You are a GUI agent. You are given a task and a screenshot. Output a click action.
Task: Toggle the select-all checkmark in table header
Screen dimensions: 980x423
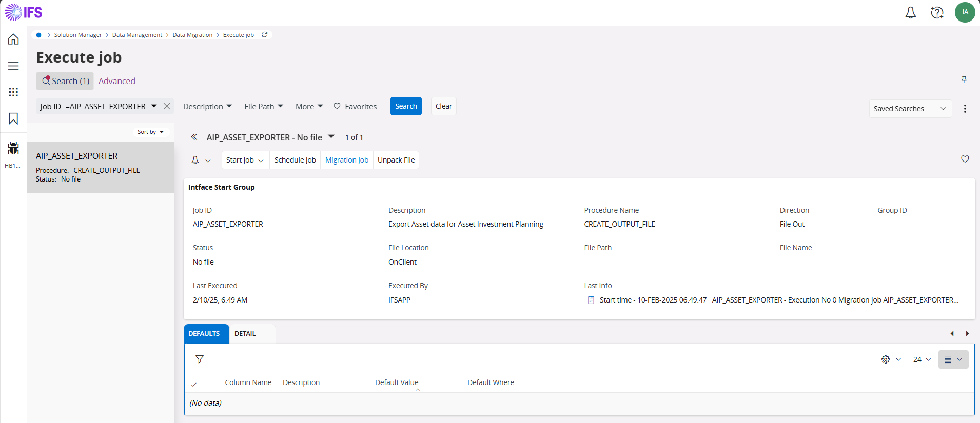tap(194, 384)
